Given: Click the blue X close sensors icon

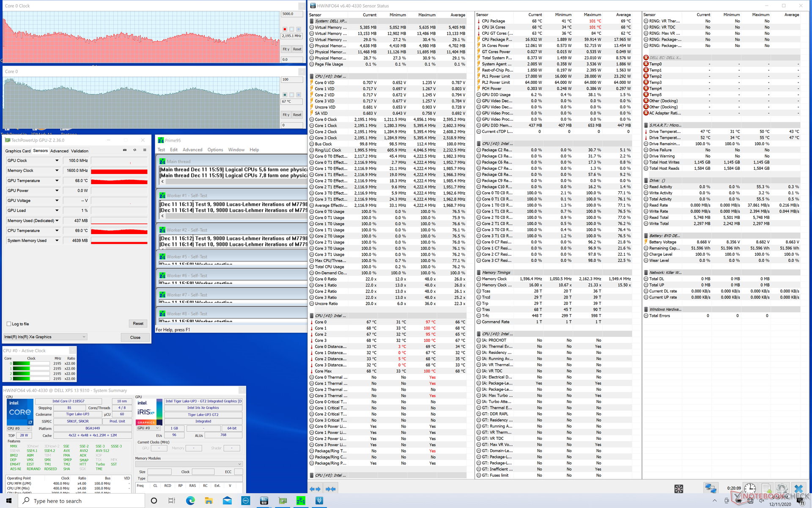Looking at the screenshot, I should [x=798, y=489].
